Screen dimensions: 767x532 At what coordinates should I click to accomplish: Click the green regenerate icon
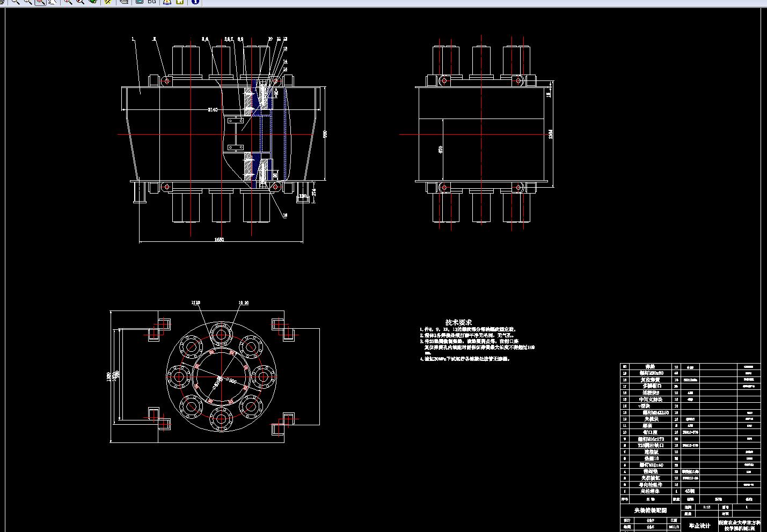[x=93, y=2]
